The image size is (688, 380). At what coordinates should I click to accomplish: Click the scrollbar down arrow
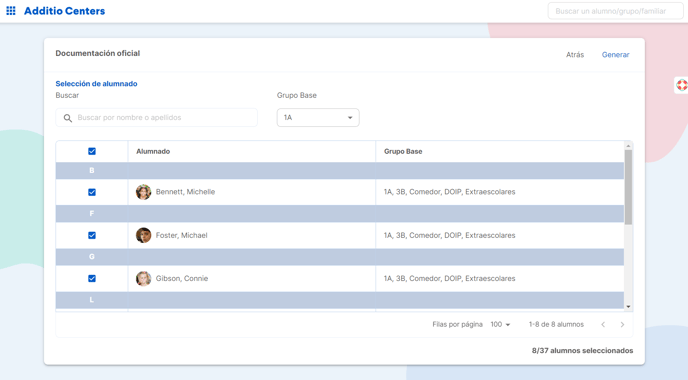628,307
